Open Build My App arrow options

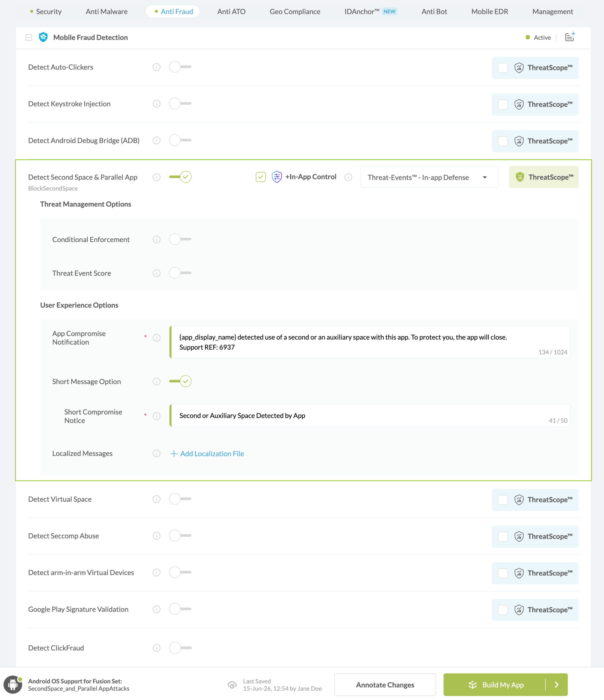556,685
